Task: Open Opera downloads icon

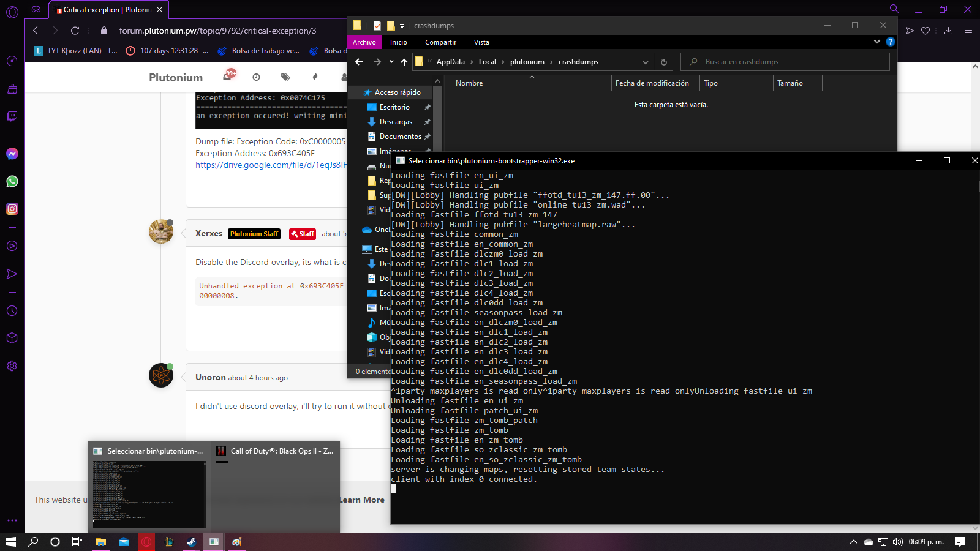Action: click(x=948, y=31)
